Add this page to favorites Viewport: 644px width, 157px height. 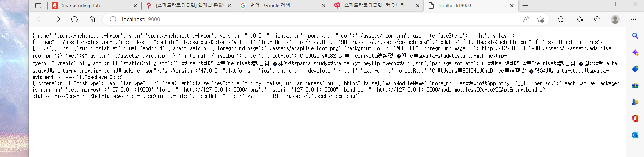click(x=540, y=19)
